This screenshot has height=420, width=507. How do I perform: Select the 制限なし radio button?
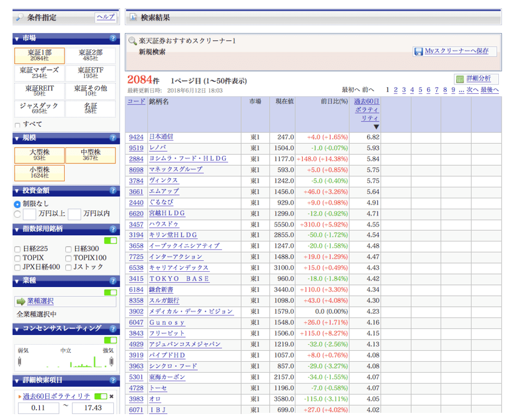17,204
